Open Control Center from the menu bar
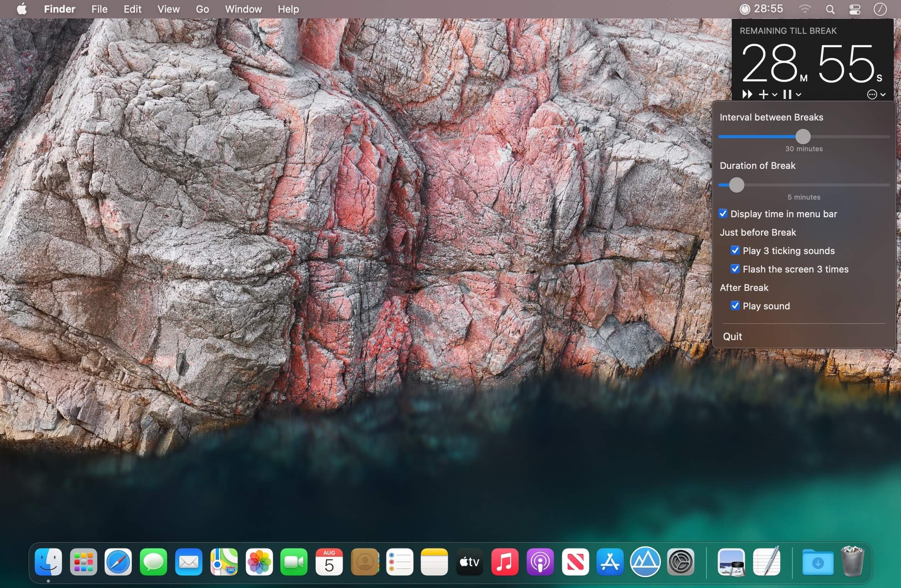901x588 pixels. pos(855,10)
